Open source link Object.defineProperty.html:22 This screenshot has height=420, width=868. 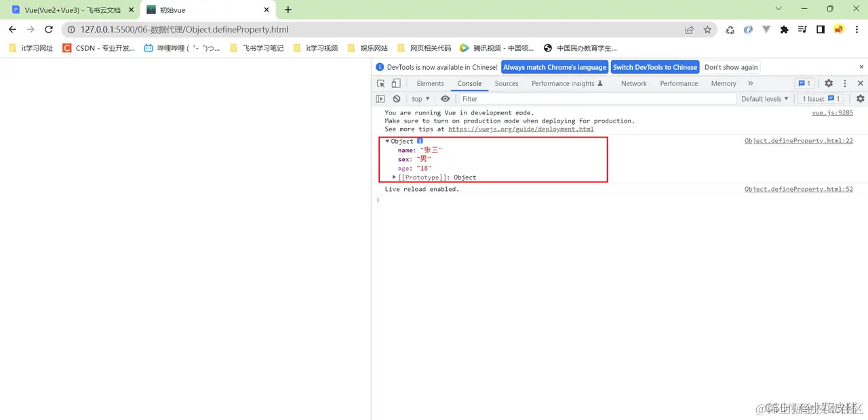pyautogui.click(x=799, y=141)
